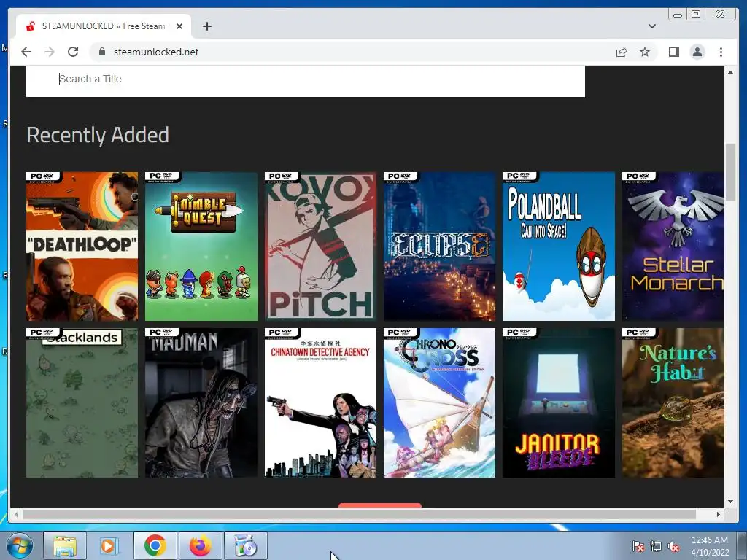
Task: Open the Polandball Can Into Space cover
Action: pyautogui.click(x=558, y=246)
